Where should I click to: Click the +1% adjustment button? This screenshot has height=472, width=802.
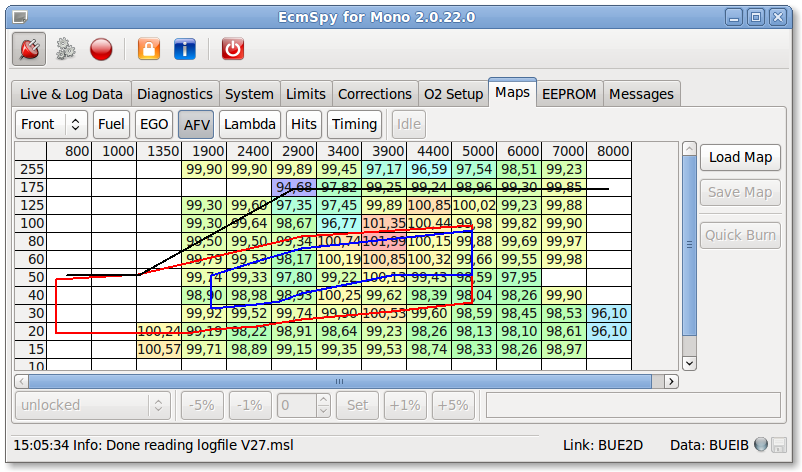pyautogui.click(x=405, y=406)
